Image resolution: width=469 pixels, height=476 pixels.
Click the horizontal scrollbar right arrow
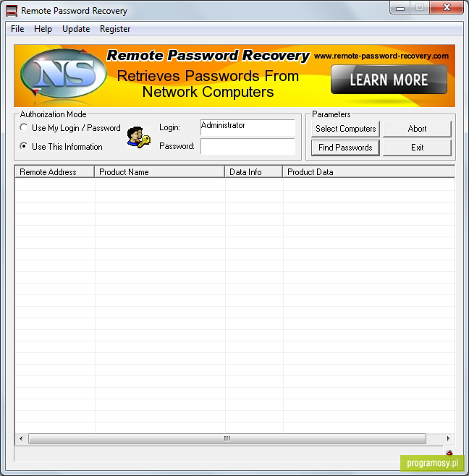pyautogui.click(x=448, y=438)
